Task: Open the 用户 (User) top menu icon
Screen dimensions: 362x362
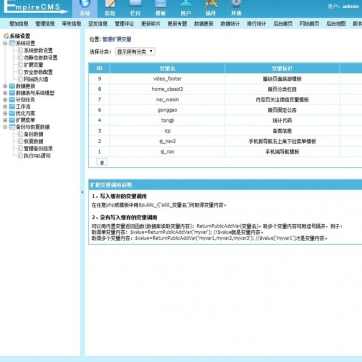Action: 186,8
